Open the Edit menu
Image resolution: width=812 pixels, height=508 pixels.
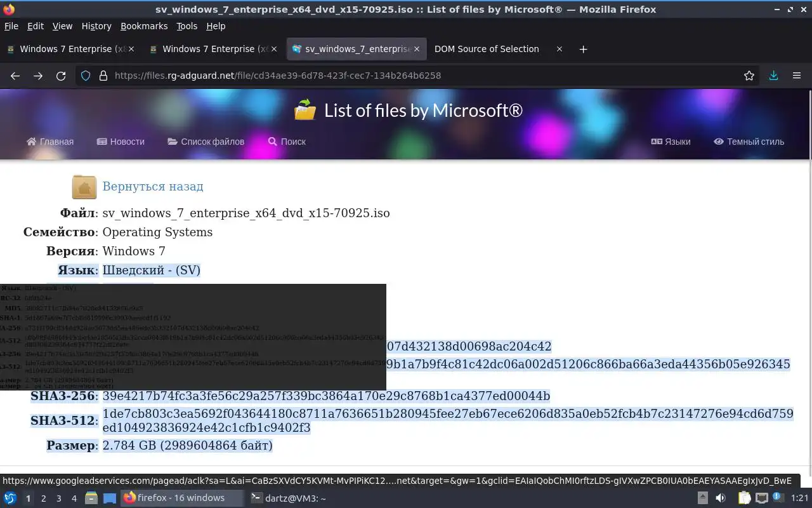(x=36, y=26)
